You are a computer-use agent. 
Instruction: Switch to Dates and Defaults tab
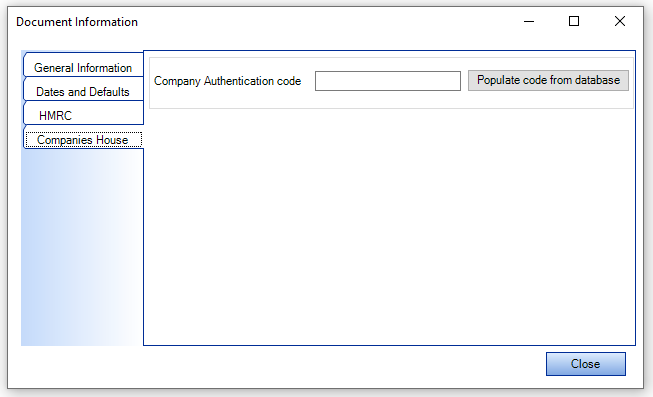click(83, 89)
